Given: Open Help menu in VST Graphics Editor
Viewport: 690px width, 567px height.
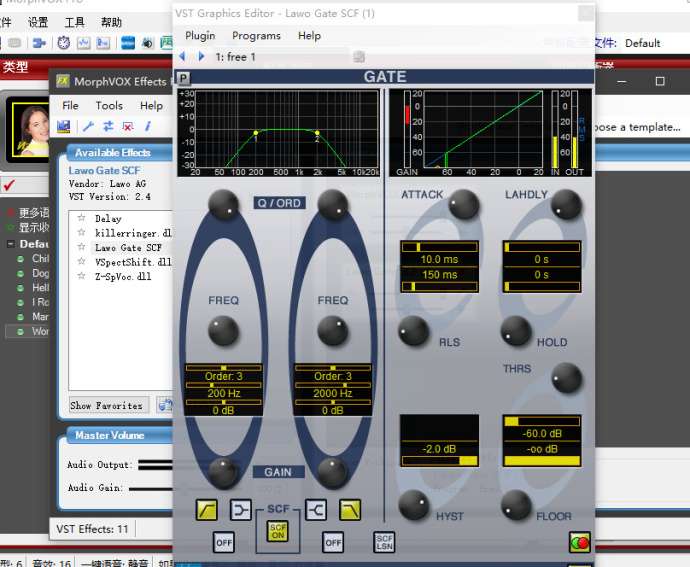Looking at the screenshot, I should (x=309, y=36).
